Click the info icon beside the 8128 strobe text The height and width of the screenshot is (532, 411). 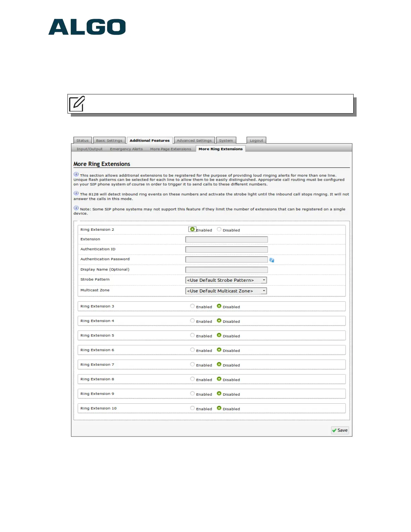coord(76,193)
